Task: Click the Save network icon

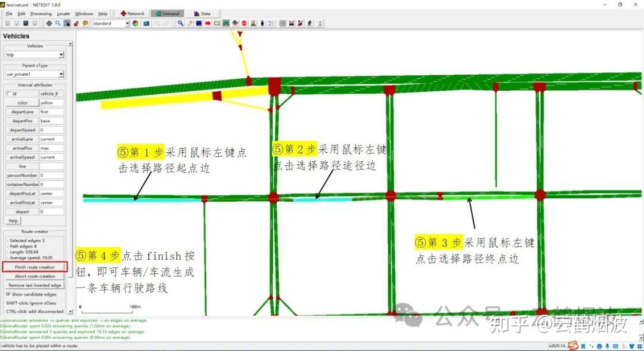Action: point(26,23)
